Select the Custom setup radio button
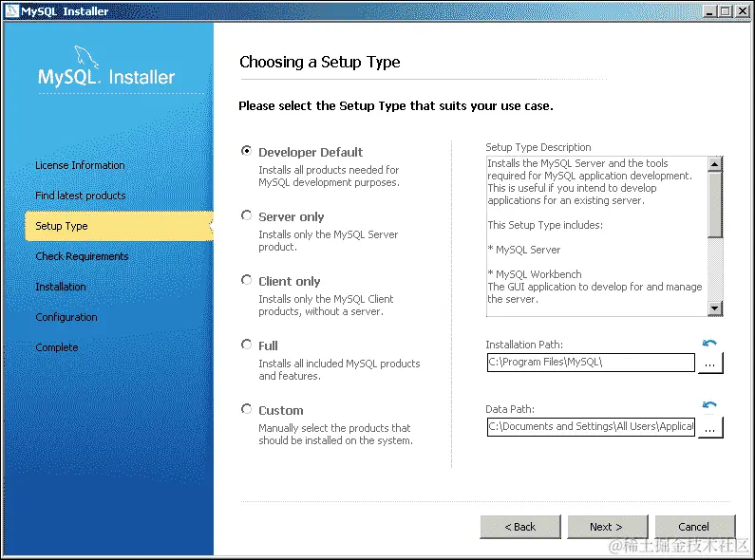 [246, 409]
